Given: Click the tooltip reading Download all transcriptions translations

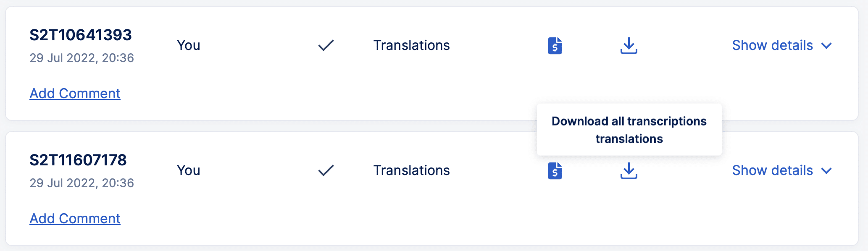Looking at the screenshot, I should (x=629, y=130).
